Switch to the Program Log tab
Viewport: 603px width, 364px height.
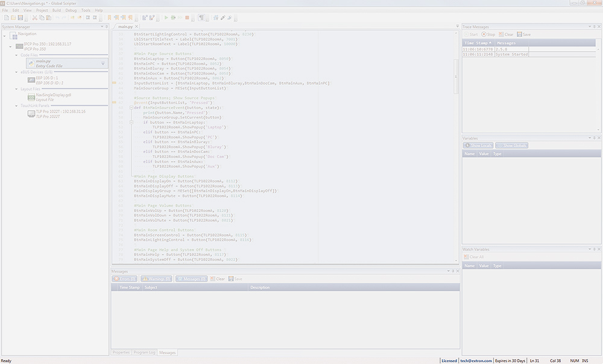click(x=144, y=353)
